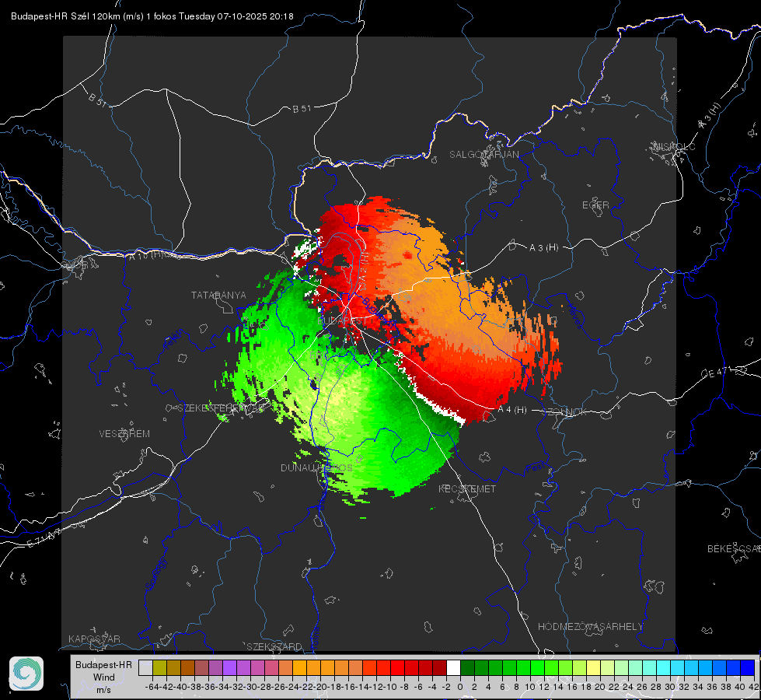The height and width of the screenshot is (700, 761).
Task: Select the HODMEZOVASARHELY city label
Action: pyautogui.click(x=590, y=627)
